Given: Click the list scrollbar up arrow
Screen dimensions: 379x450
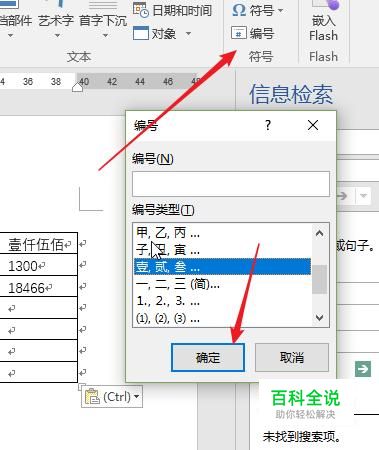Looking at the screenshot, I should coord(319,233).
